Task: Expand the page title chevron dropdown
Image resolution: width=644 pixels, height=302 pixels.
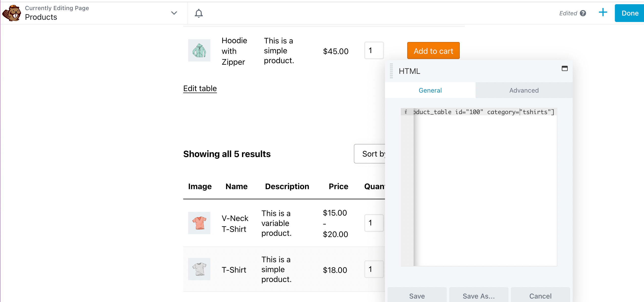Action: pos(174,13)
